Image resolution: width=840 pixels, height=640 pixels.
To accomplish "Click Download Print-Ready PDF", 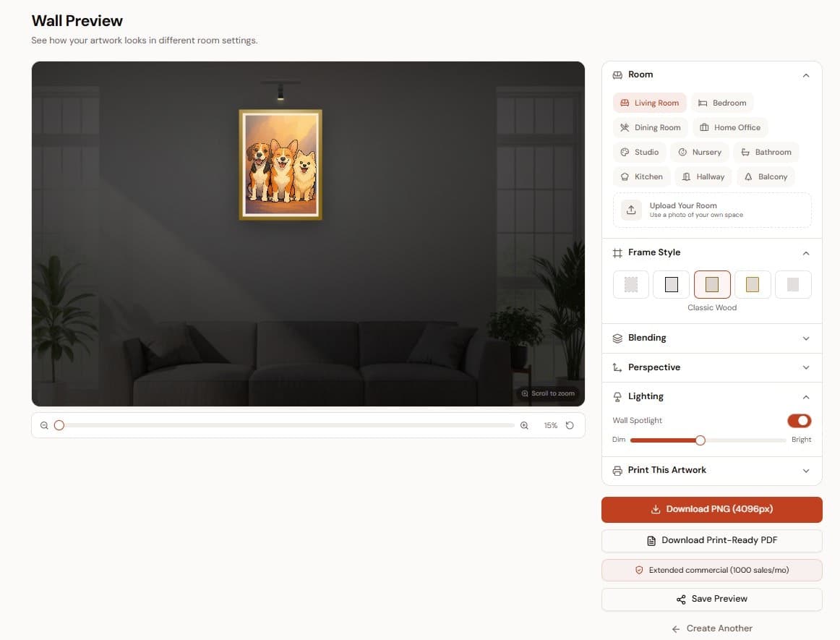I will pyautogui.click(x=711, y=540).
